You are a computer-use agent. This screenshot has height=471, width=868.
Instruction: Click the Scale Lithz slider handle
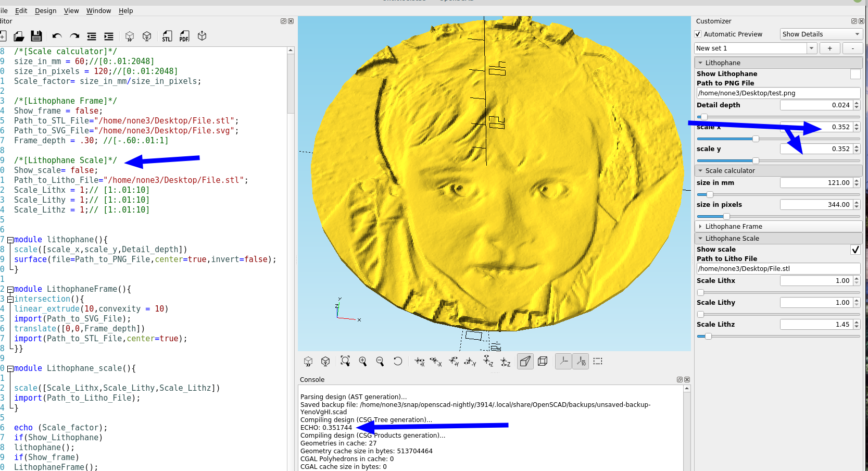(x=708, y=336)
